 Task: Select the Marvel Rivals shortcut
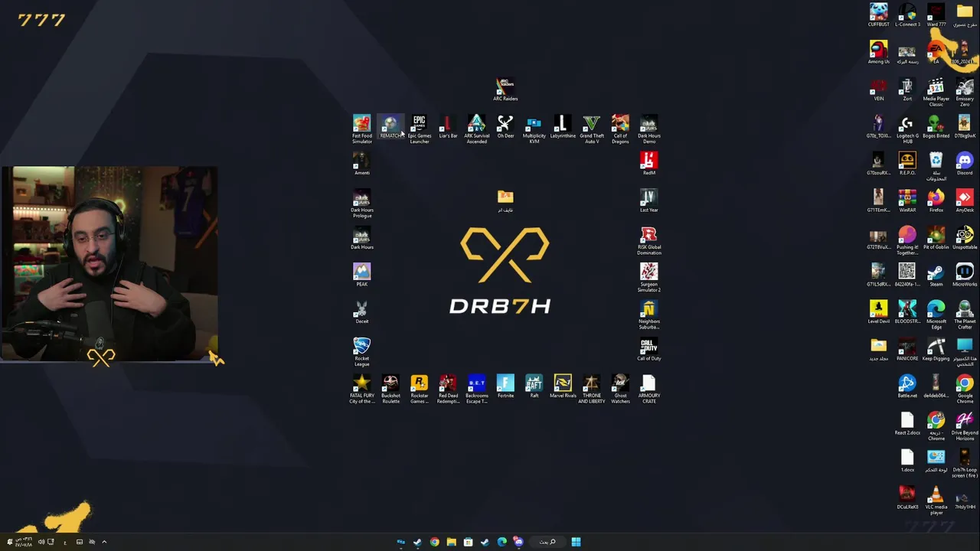563,387
